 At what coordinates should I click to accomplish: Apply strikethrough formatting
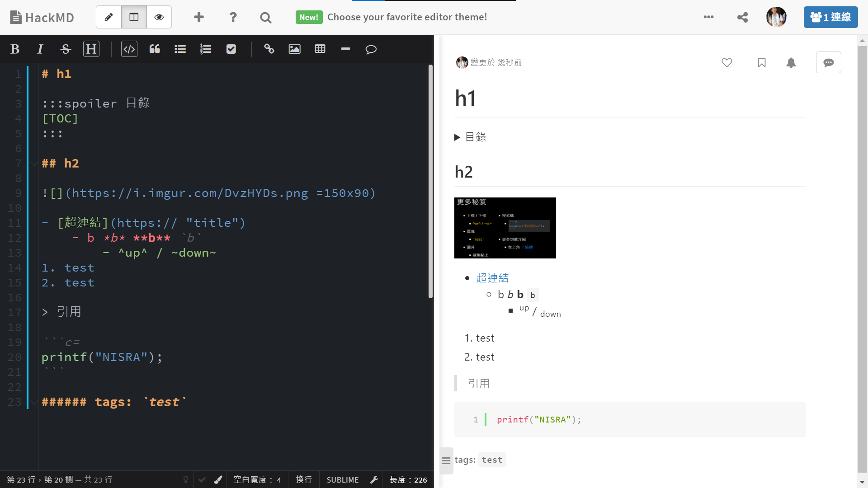[66, 49]
